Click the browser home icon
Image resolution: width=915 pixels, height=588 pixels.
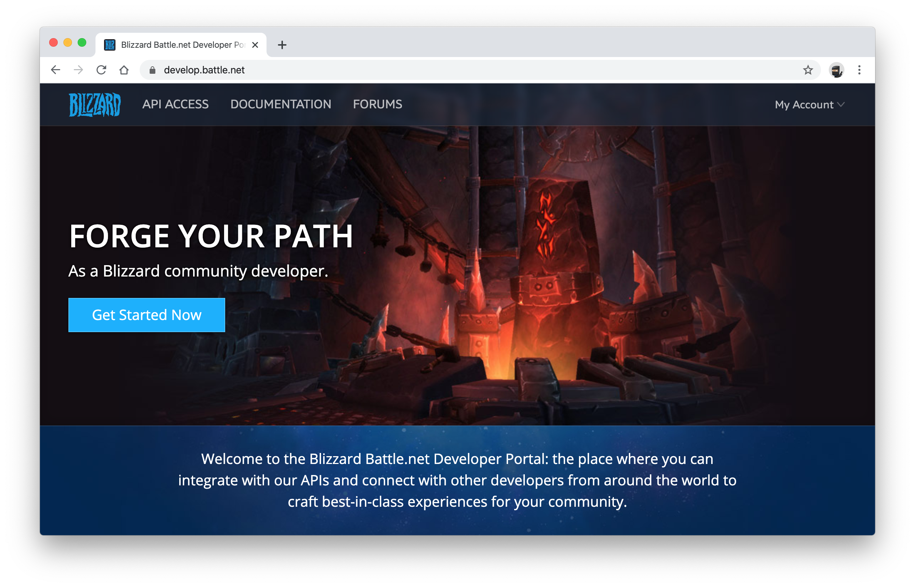(x=124, y=70)
